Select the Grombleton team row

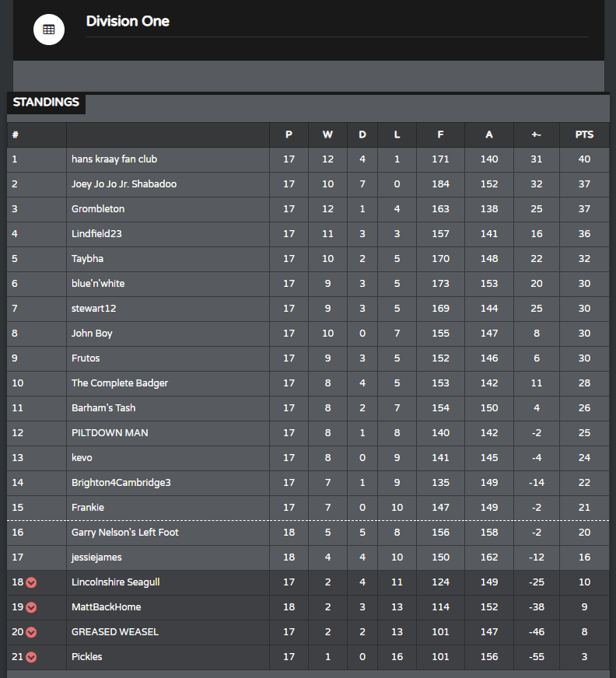[x=308, y=209]
